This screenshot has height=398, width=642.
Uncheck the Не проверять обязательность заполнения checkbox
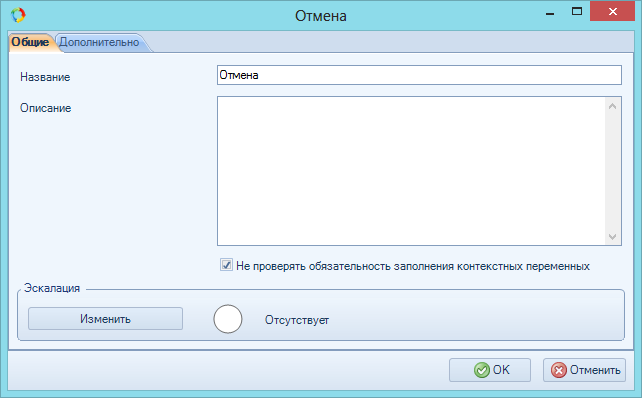tap(226, 265)
